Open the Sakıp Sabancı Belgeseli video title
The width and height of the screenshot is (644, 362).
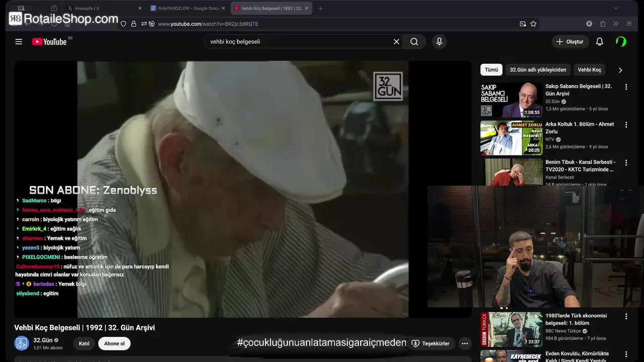(x=579, y=90)
